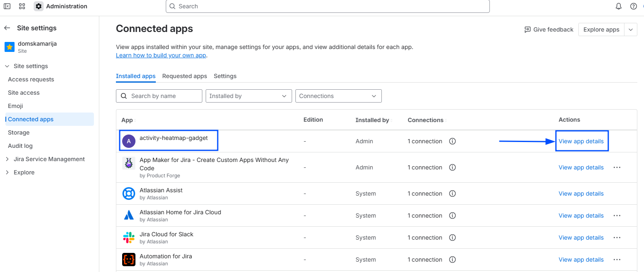Open the app switcher grid icon
The height and width of the screenshot is (272, 644).
22,6
